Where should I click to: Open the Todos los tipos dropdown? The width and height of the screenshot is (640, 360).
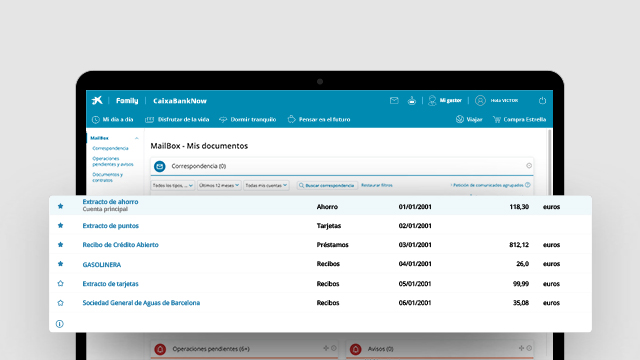click(x=173, y=185)
